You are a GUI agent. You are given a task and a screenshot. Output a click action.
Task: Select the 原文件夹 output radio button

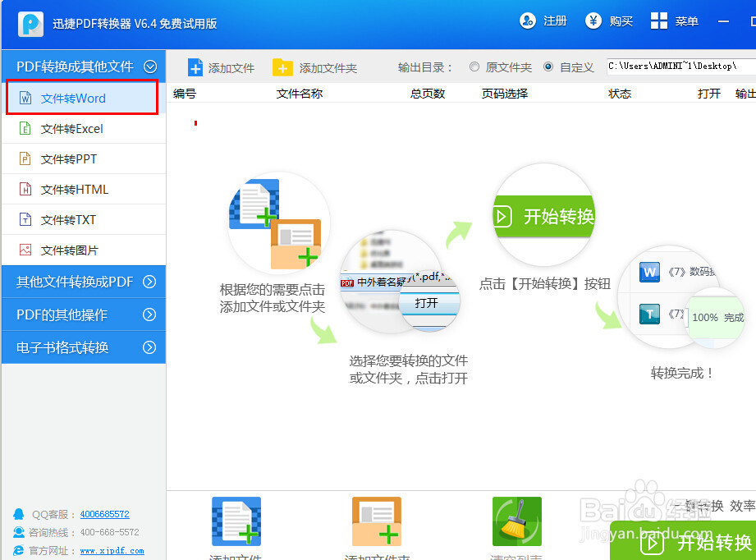(474, 67)
